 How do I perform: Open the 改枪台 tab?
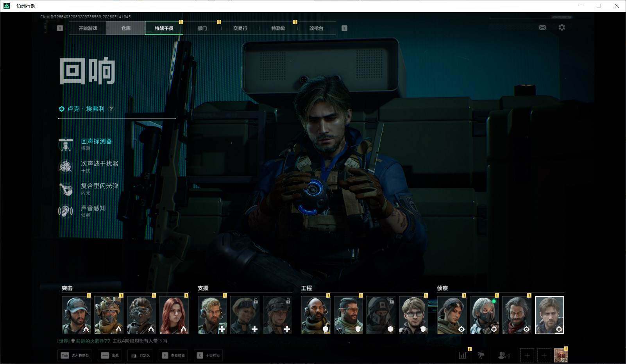pyautogui.click(x=316, y=28)
